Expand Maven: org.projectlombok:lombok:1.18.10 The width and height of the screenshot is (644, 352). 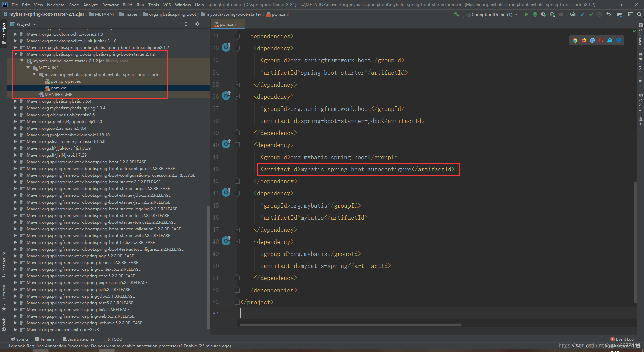(x=16, y=135)
